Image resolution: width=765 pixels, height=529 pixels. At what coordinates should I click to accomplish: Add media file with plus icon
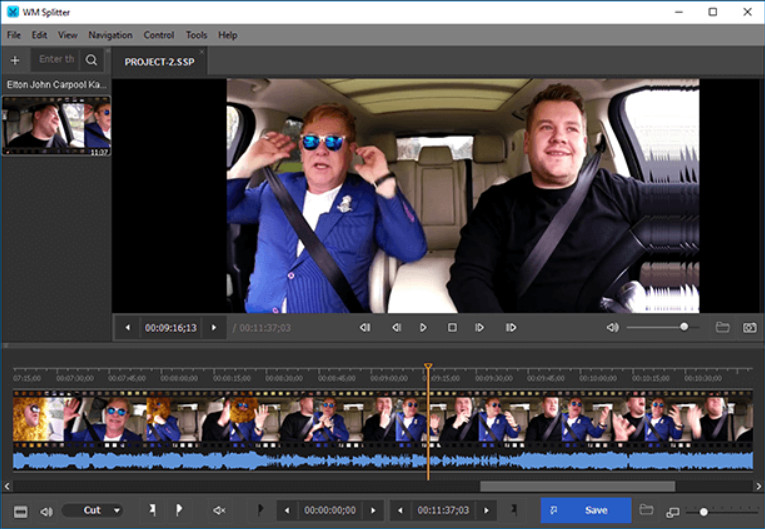[x=15, y=60]
